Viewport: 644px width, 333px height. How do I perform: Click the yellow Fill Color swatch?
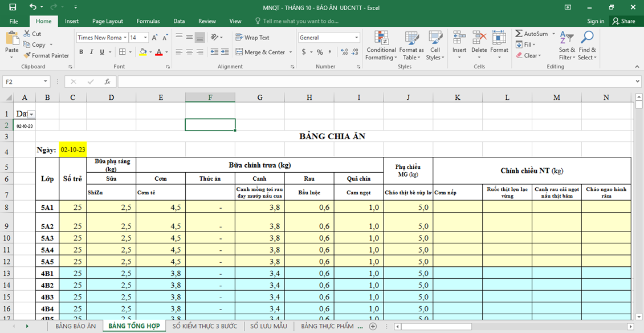[142, 52]
